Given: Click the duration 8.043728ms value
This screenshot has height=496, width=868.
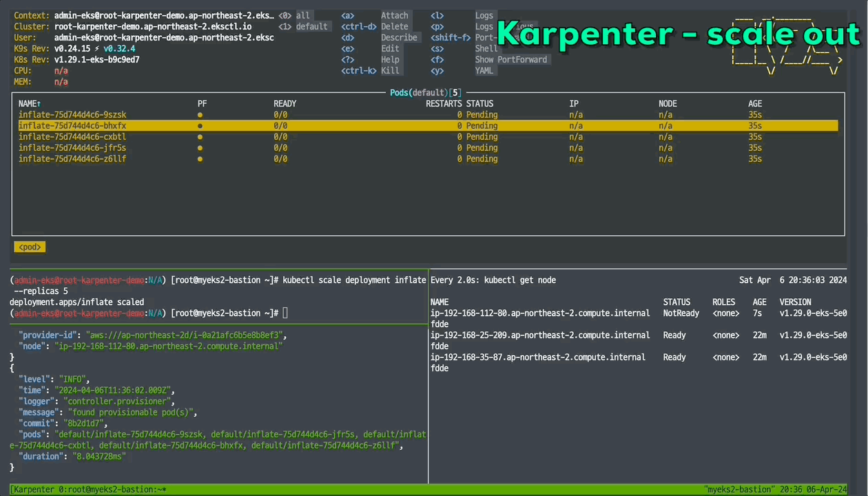Looking at the screenshot, I should click(x=99, y=456).
